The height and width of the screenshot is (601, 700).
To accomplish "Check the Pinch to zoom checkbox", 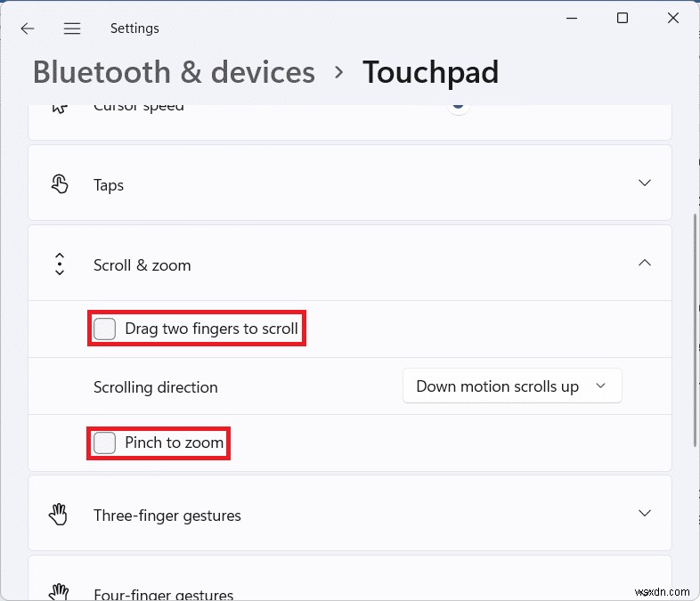I will [x=105, y=443].
